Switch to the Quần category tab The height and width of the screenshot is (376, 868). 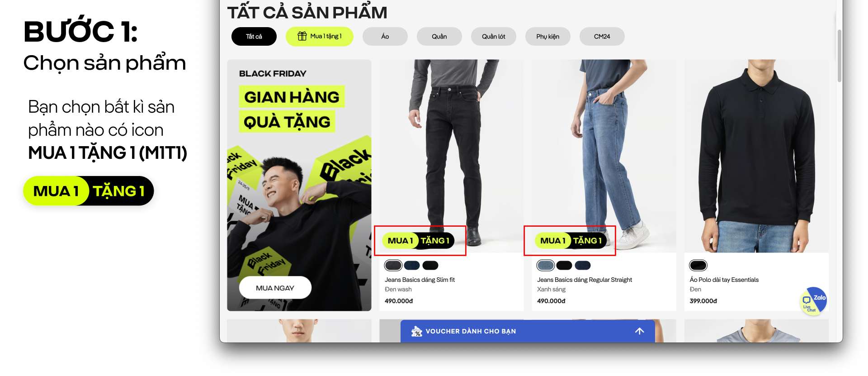click(439, 37)
